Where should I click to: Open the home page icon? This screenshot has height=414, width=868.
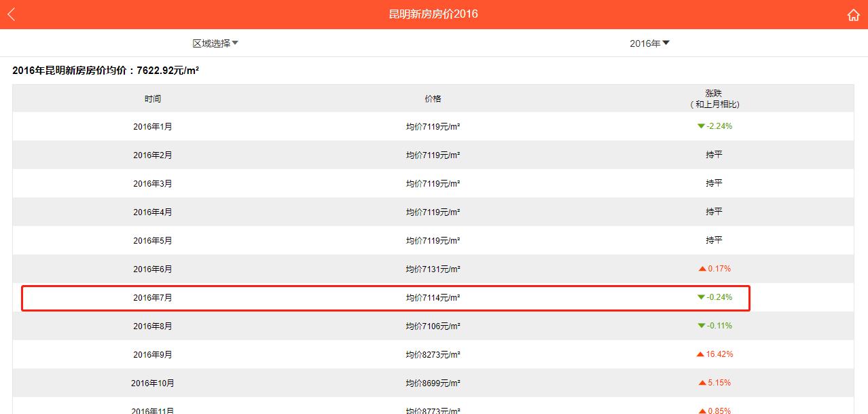point(853,15)
